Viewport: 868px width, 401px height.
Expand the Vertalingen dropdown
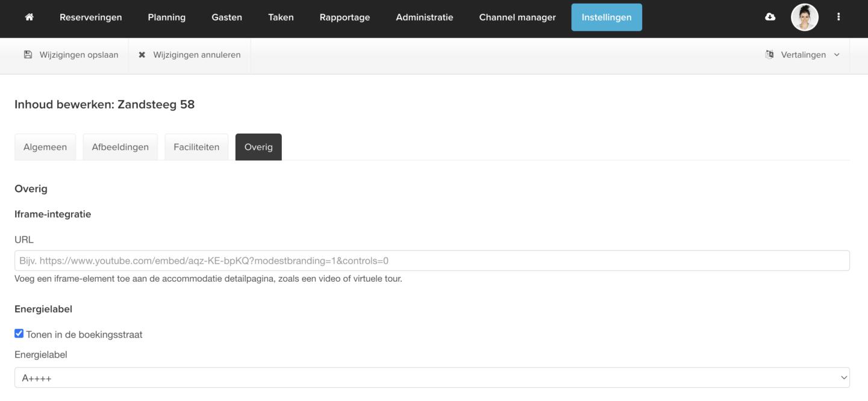(810, 55)
